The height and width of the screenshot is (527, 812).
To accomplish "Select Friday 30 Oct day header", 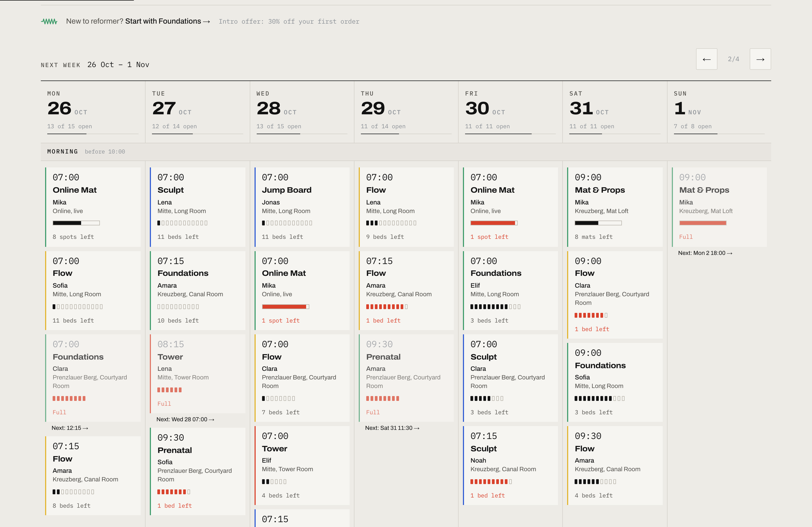I will pos(511,112).
